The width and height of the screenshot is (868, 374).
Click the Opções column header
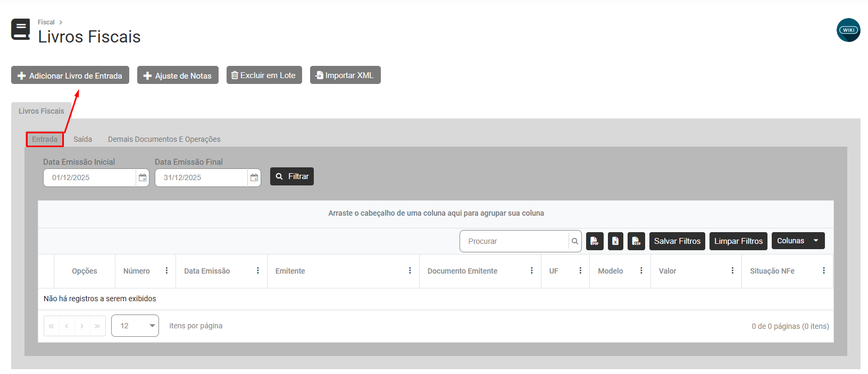(85, 271)
